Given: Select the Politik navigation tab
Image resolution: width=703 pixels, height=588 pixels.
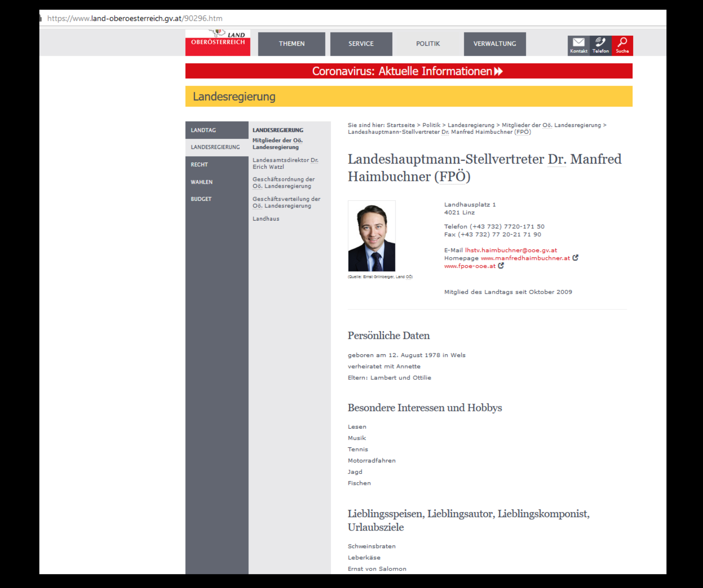Looking at the screenshot, I should tap(428, 44).
